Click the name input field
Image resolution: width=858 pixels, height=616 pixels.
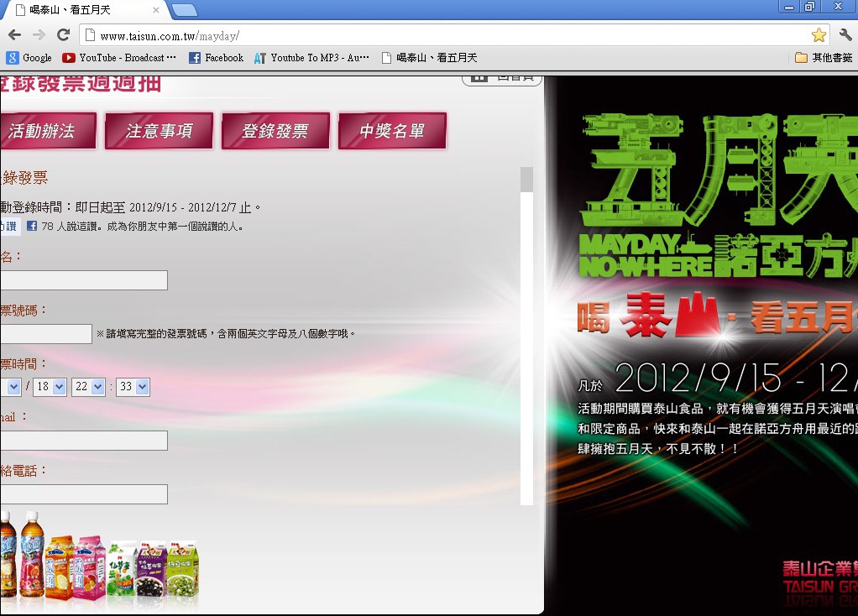pyautogui.click(x=84, y=280)
